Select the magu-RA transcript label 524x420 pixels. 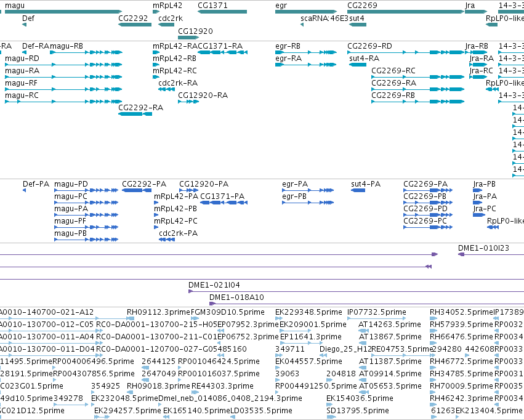tap(22, 71)
